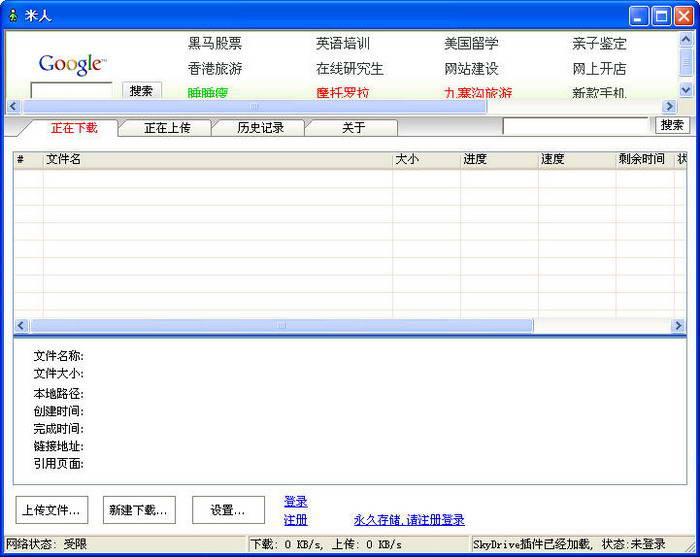Click the download list scroll-right arrow
The image size is (700, 557).
[x=678, y=325]
